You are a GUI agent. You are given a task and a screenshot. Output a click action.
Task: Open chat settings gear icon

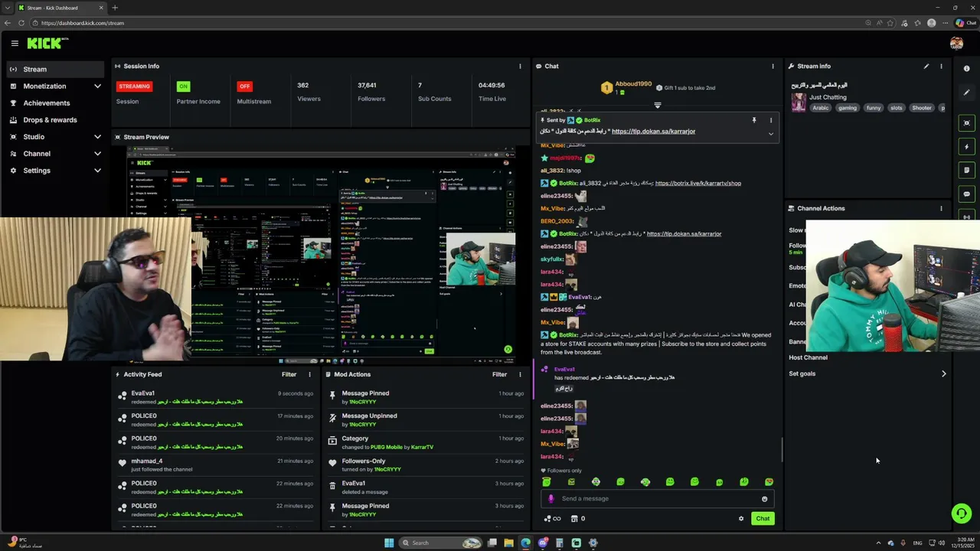click(x=741, y=519)
